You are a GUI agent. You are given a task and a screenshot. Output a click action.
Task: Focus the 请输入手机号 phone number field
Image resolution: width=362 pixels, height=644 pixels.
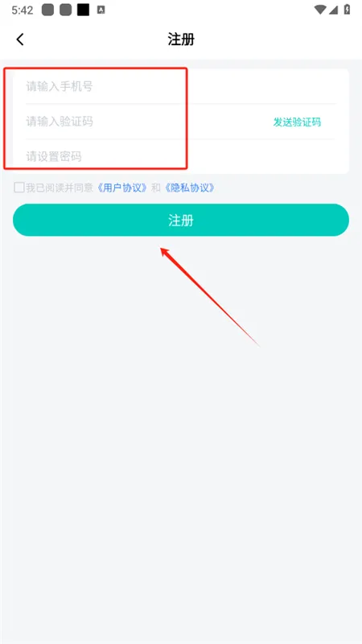tap(180, 86)
